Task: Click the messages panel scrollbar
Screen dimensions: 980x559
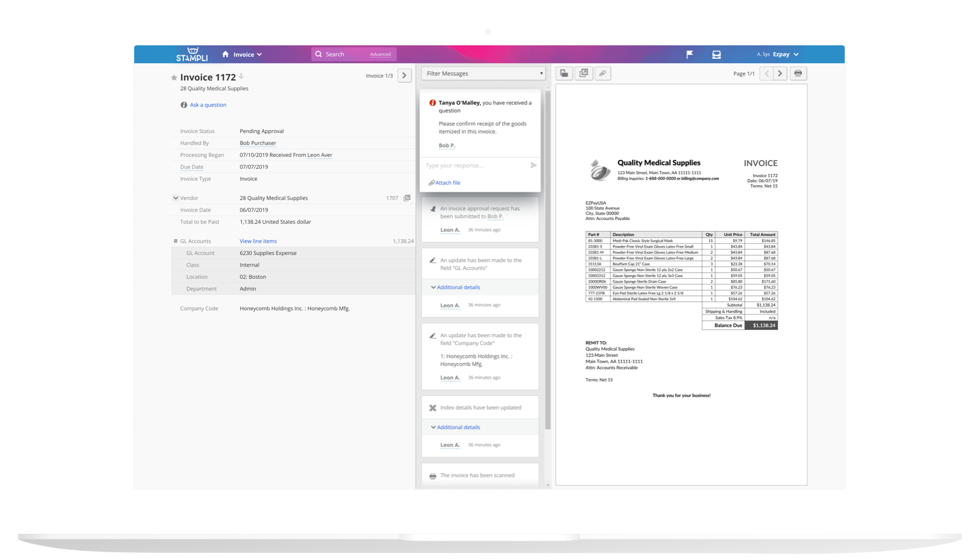Action: pos(547,257)
